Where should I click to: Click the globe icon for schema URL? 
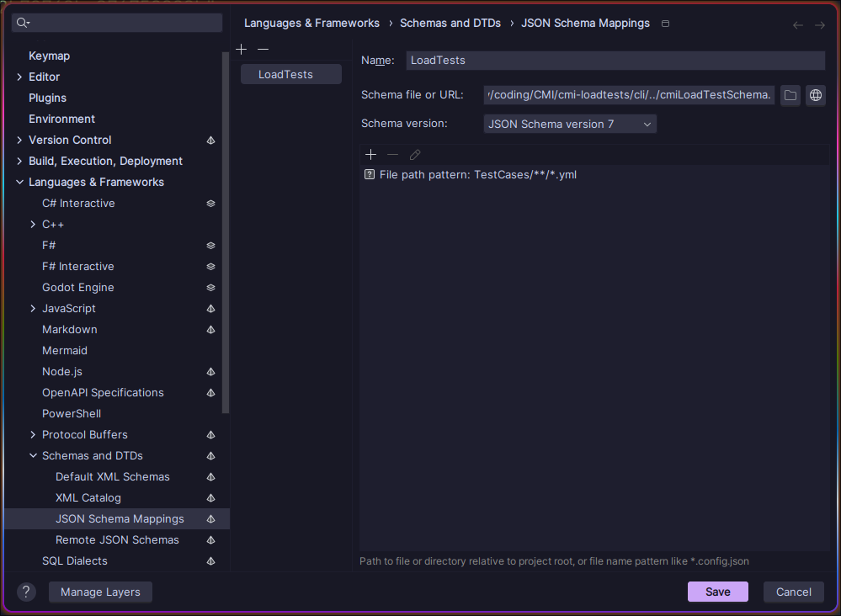815,95
